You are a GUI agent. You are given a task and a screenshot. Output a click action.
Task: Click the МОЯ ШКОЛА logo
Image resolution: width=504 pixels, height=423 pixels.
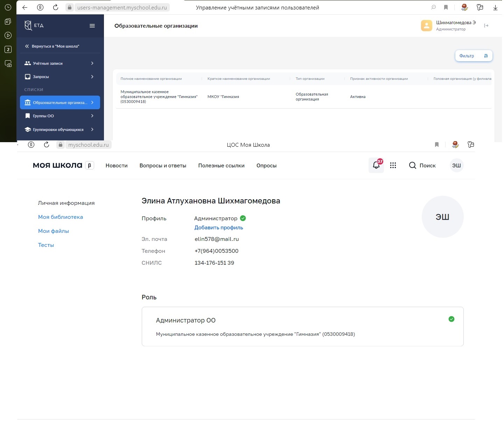click(x=58, y=165)
